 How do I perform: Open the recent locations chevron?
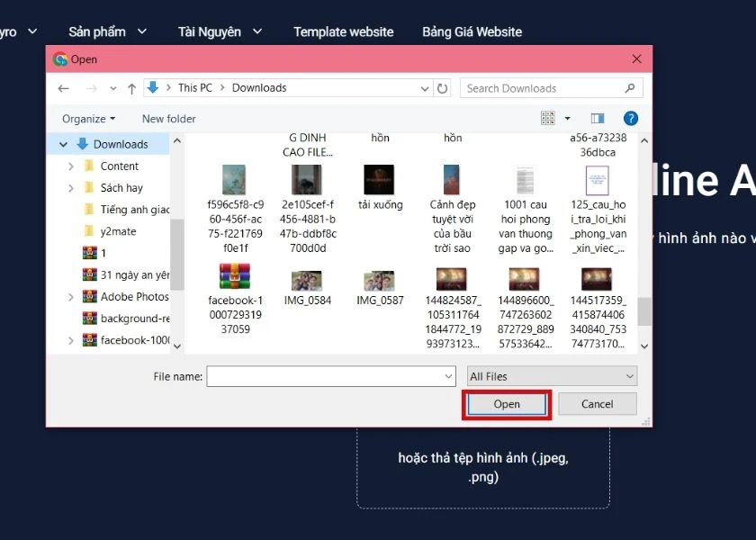click(x=112, y=89)
